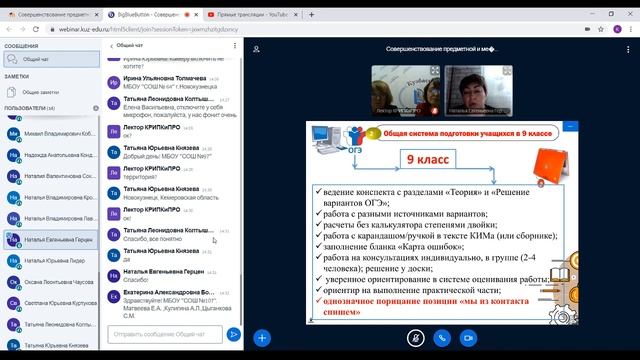Select Общий чат in the messages section
The height and width of the screenshot is (360, 640).
[x=51, y=59]
